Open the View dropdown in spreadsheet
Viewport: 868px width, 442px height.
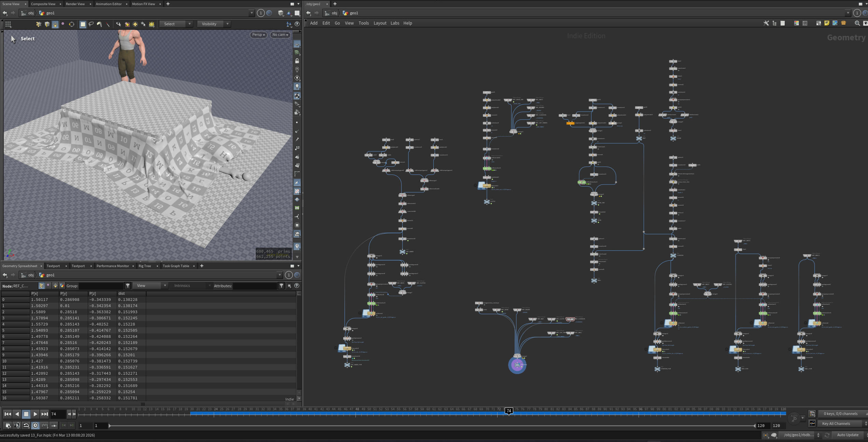click(151, 286)
